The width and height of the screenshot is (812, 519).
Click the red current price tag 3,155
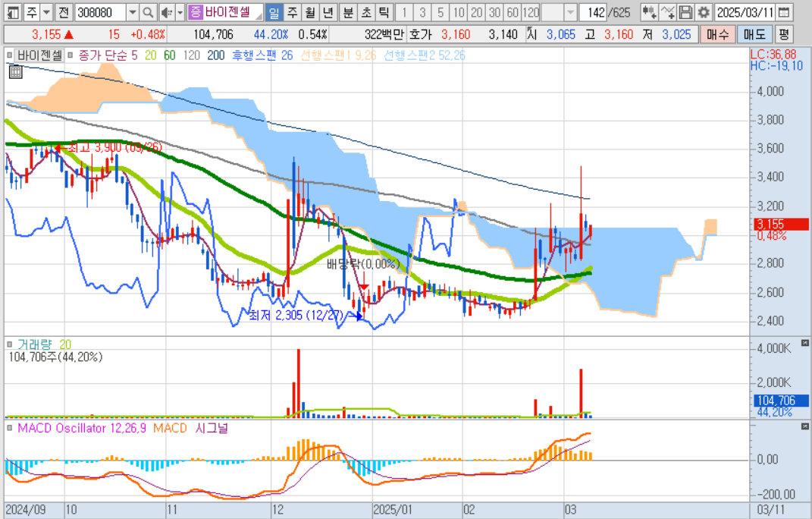[x=781, y=224]
